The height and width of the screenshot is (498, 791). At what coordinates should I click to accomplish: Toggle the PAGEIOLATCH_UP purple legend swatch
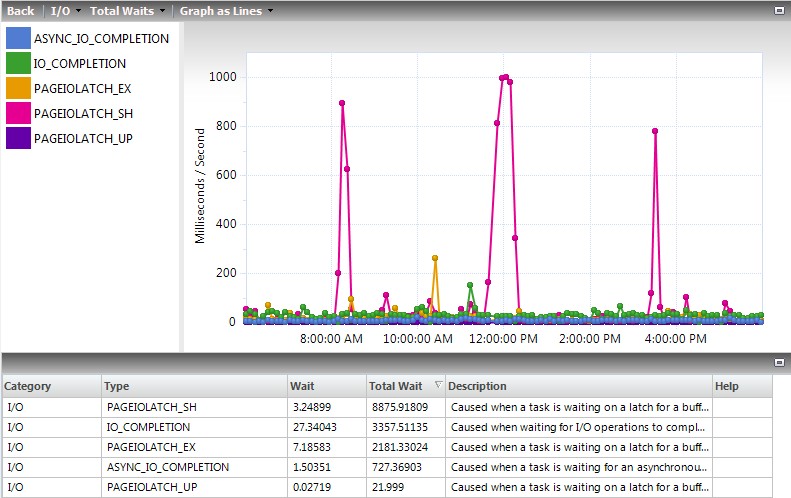(x=18, y=138)
